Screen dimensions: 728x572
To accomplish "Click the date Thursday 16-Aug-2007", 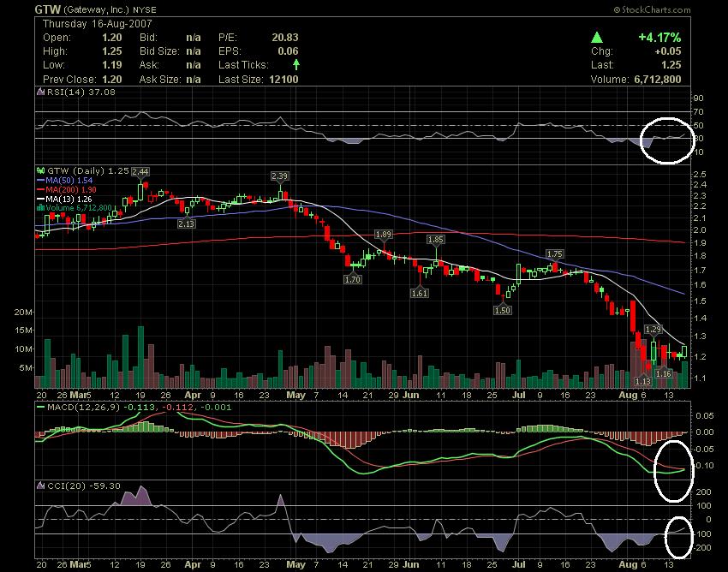I will point(98,24).
